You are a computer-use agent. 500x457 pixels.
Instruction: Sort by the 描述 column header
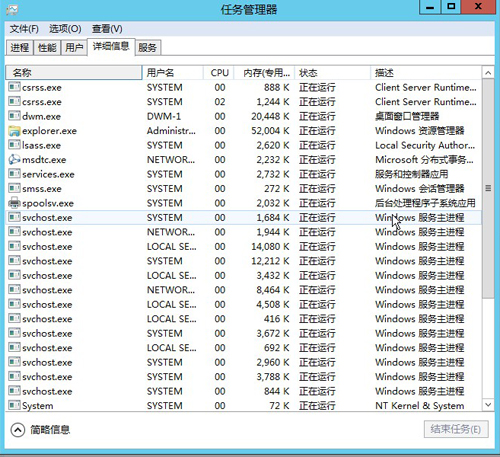426,73
